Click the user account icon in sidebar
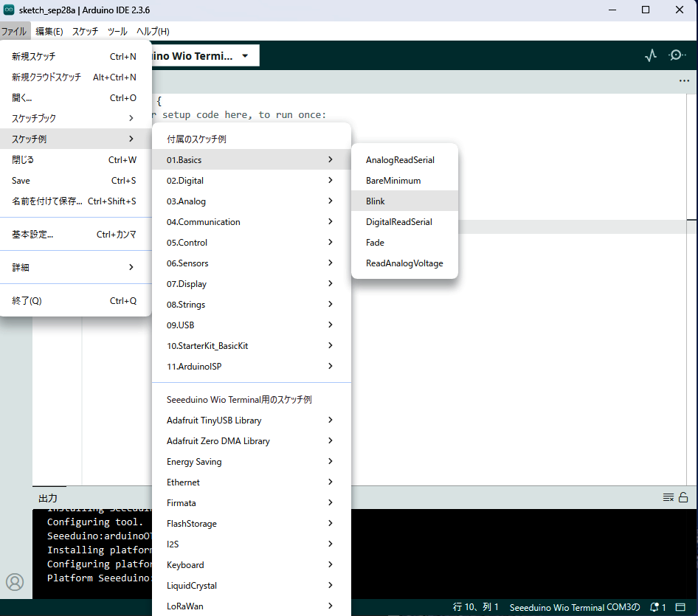 click(15, 582)
